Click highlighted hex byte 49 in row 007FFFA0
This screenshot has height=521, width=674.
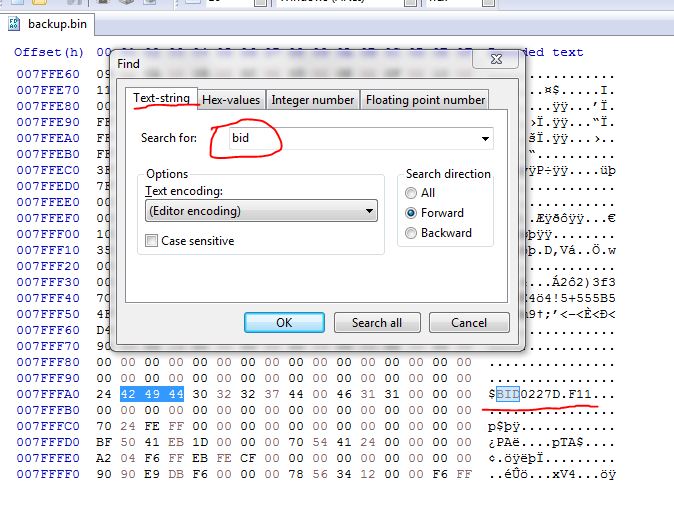[x=152, y=394]
